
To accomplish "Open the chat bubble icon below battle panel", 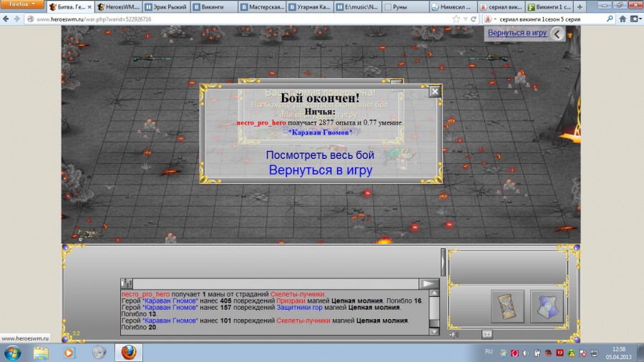I will point(487,334).
